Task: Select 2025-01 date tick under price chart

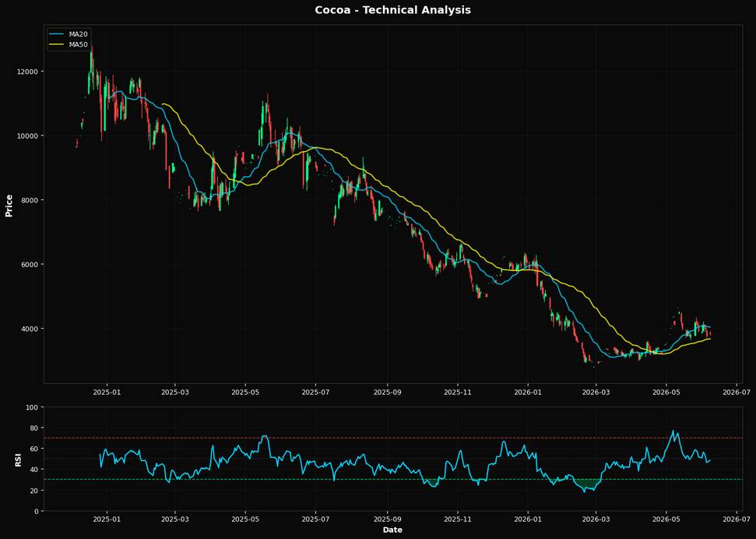Action: (107, 391)
